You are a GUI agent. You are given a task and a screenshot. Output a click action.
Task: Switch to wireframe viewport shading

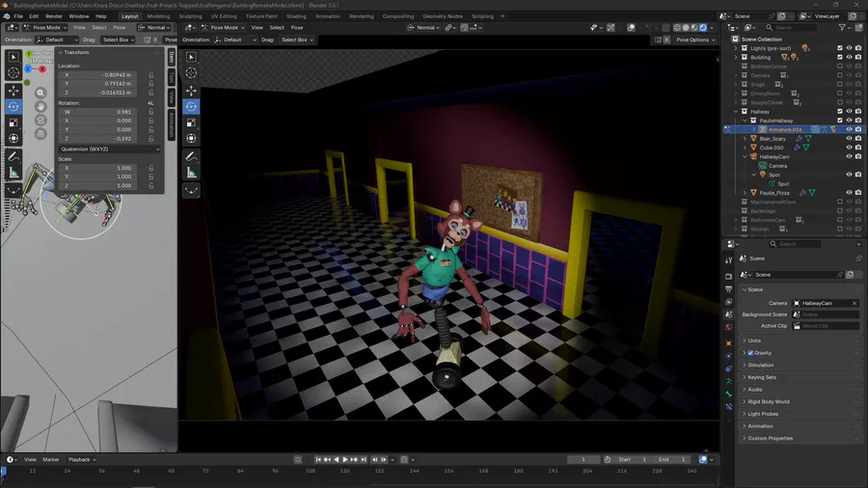pyautogui.click(x=677, y=27)
